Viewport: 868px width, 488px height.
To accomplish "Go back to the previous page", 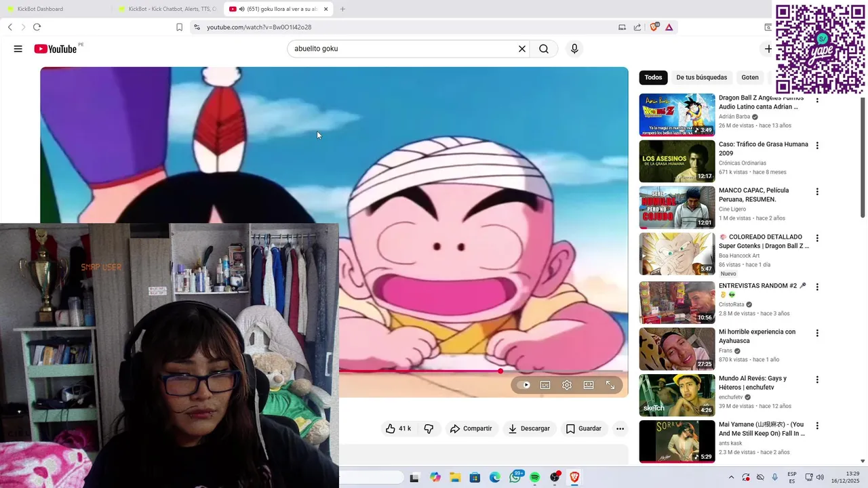I will pyautogui.click(x=9, y=27).
